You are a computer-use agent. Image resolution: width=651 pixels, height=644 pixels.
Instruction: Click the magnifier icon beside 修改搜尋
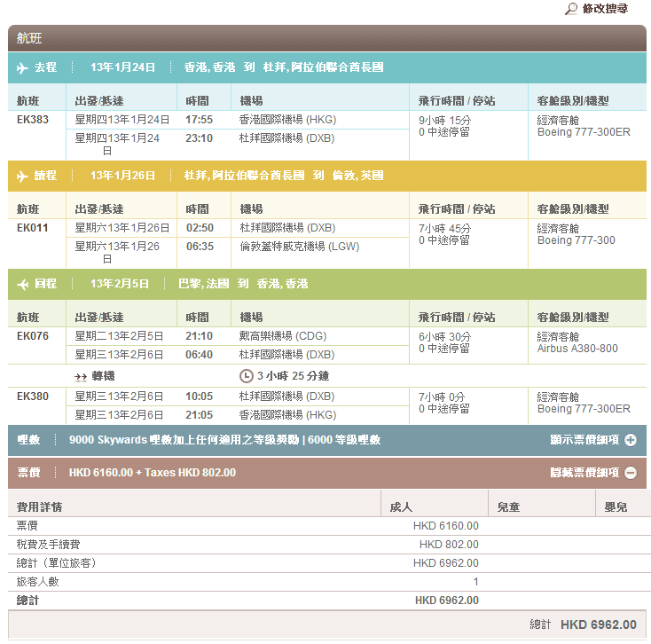point(571,9)
